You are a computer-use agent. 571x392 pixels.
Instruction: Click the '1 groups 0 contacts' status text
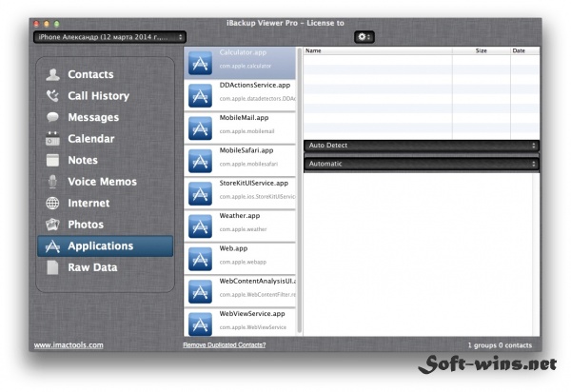(500, 345)
